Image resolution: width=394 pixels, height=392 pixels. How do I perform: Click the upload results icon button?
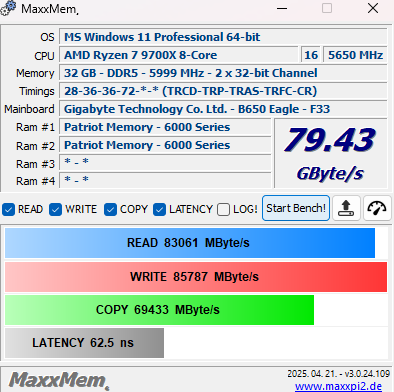[x=346, y=208]
